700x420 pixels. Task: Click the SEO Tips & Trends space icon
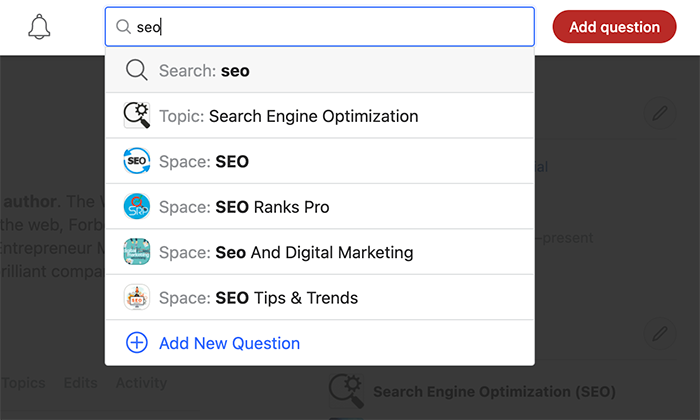coord(137,297)
